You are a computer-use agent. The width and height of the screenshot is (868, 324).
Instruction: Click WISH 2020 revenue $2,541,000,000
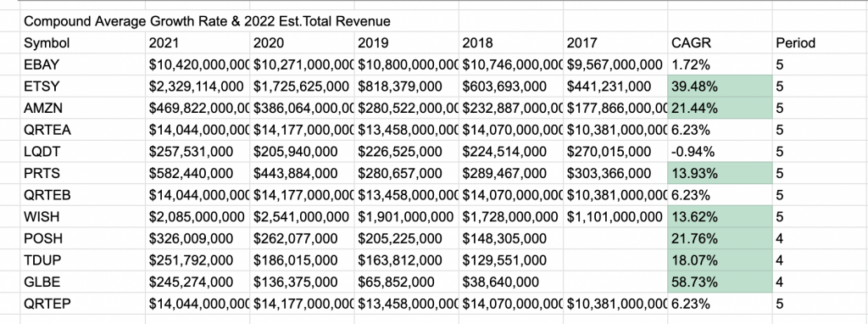click(303, 216)
